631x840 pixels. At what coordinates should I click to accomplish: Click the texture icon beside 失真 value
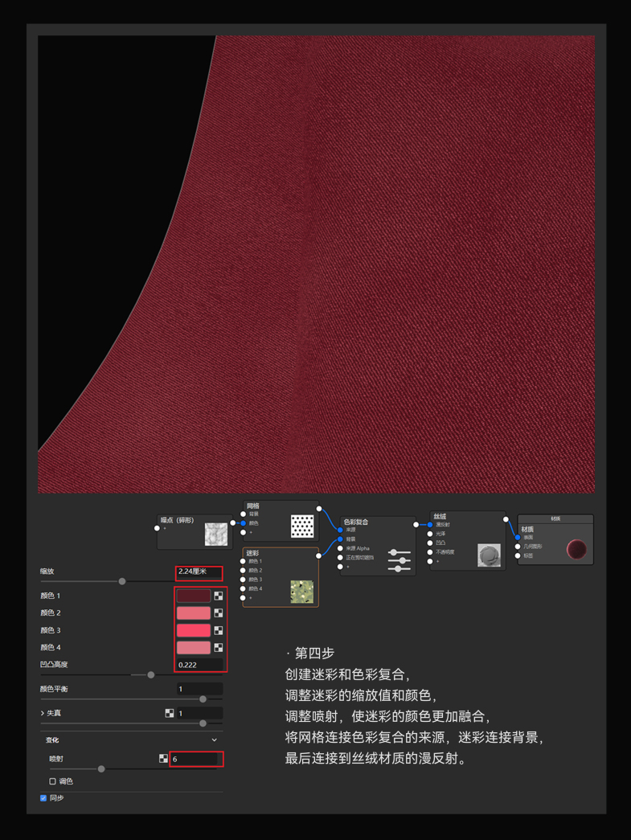(170, 713)
